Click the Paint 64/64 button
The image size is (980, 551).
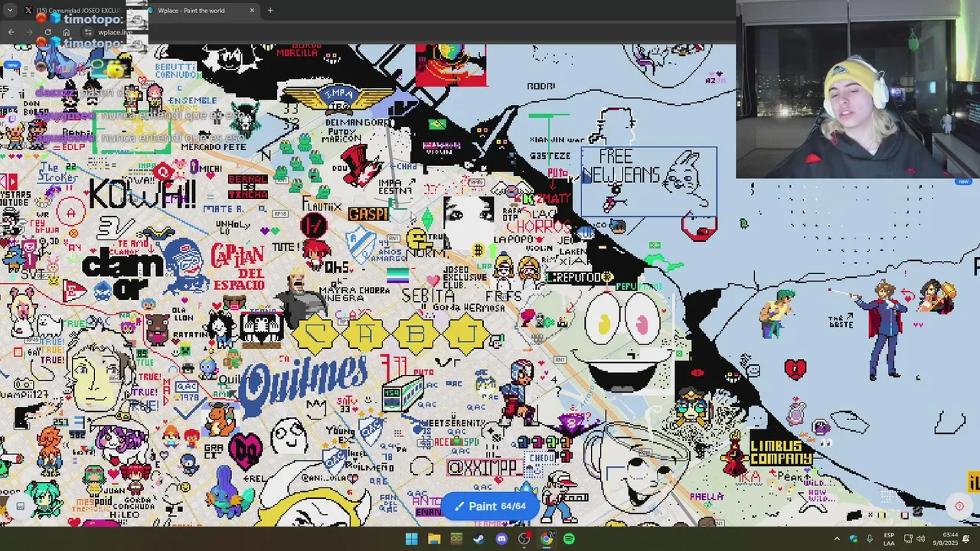pos(490,506)
